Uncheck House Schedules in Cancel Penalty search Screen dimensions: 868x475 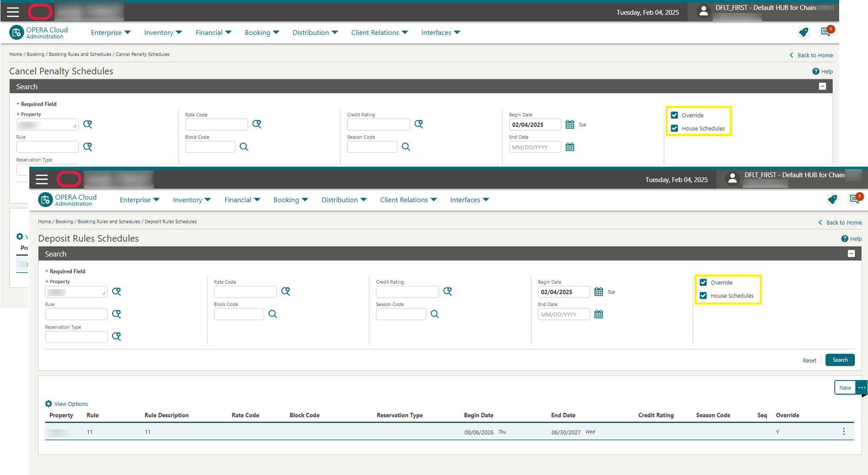[x=674, y=128]
